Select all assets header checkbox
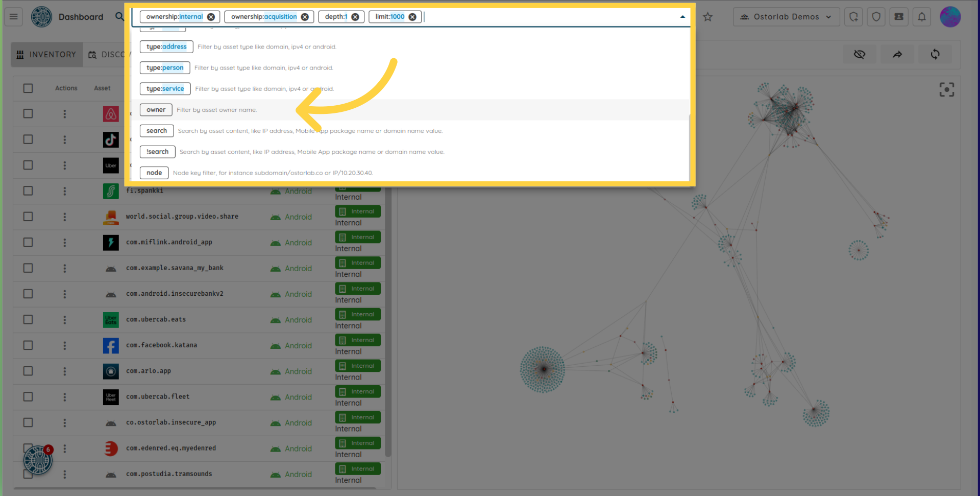Viewport: 980px width, 496px height. point(28,88)
